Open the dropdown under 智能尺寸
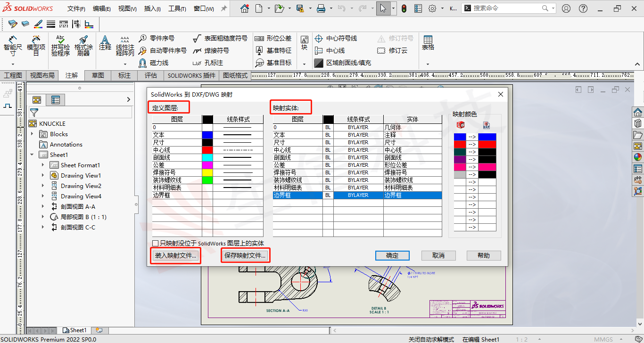This screenshot has height=343, width=644. pos(13,64)
